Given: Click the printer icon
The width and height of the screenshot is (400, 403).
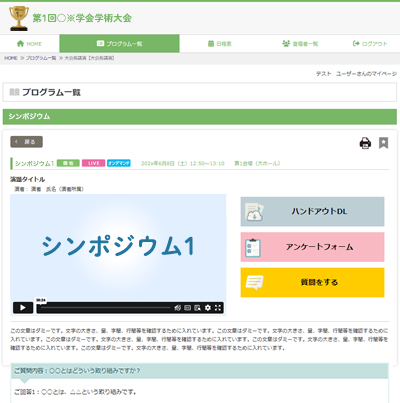Looking at the screenshot, I should click(x=365, y=143).
